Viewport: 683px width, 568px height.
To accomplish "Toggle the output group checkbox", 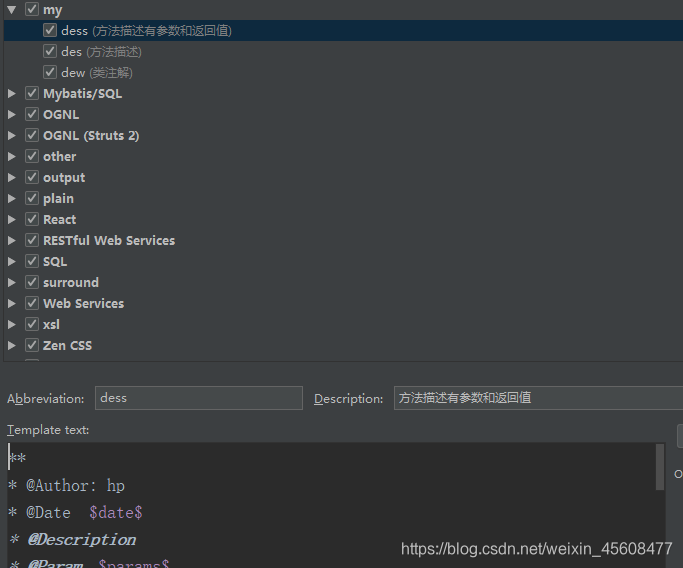I will coord(32,177).
